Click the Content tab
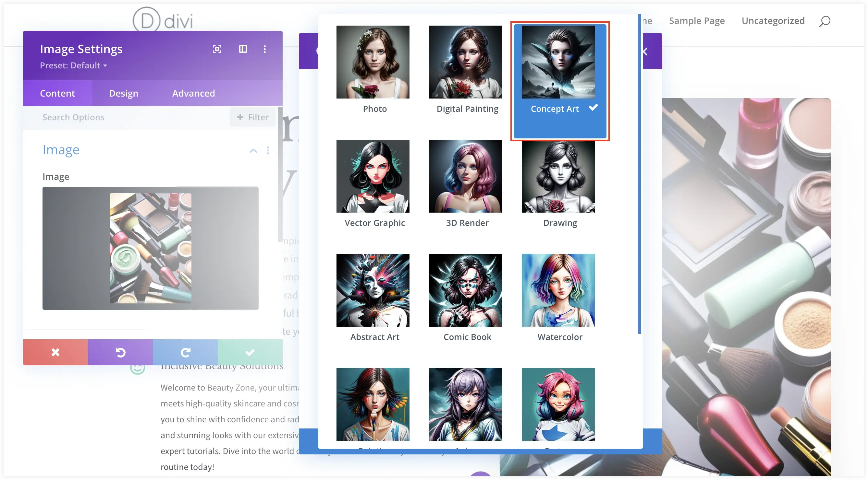 point(57,93)
